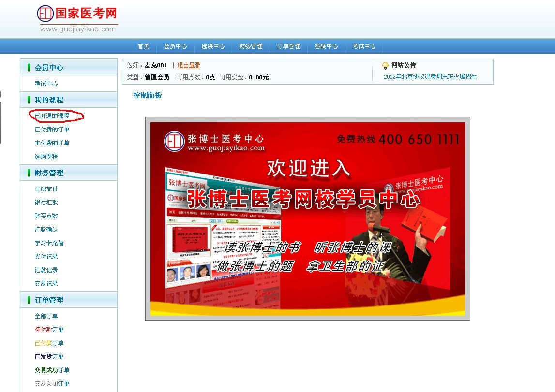
Task: Open 全部订单 under 订单管理
Action: tap(46, 316)
